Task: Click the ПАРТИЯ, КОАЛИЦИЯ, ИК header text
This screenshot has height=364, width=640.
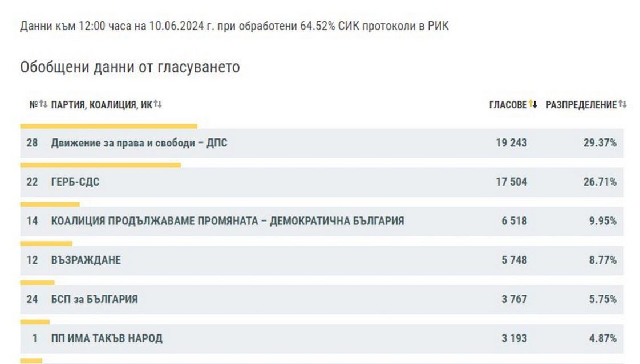Action: (x=102, y=105)
